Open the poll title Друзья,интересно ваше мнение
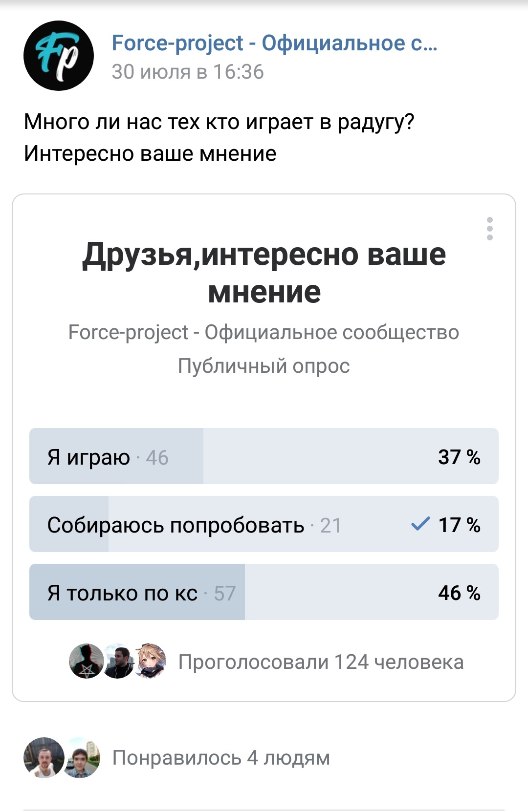This screenshot has height=812, width=528. pos(264,273)
